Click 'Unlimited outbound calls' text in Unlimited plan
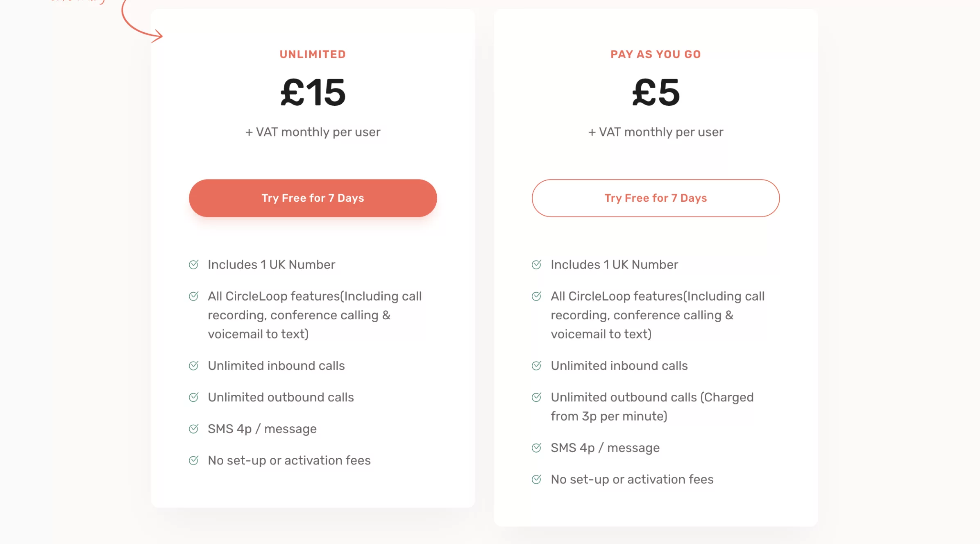This screenshot has height=544, width=980. [281, 397]
